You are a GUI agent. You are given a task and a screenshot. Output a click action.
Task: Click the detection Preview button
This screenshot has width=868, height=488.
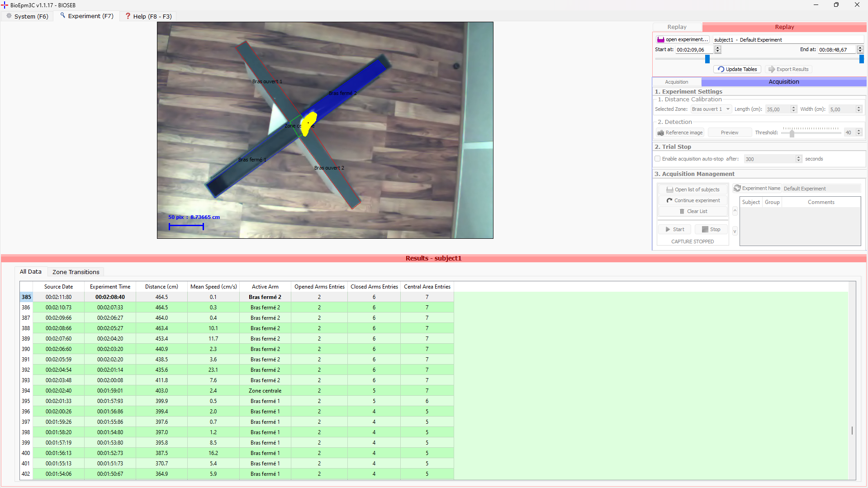[x=729, y=133]
